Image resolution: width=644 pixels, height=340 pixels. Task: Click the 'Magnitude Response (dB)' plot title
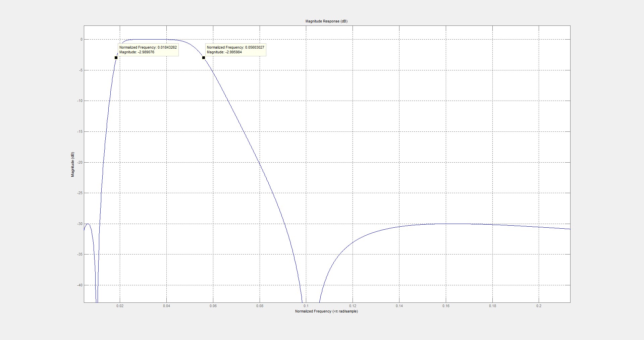click(x=326, y=21)
